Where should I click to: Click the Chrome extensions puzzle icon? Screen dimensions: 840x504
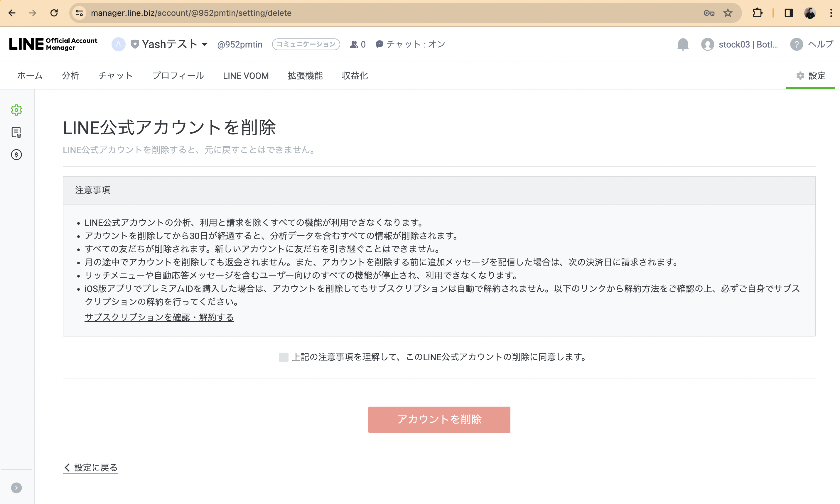(x=757, y=13)
